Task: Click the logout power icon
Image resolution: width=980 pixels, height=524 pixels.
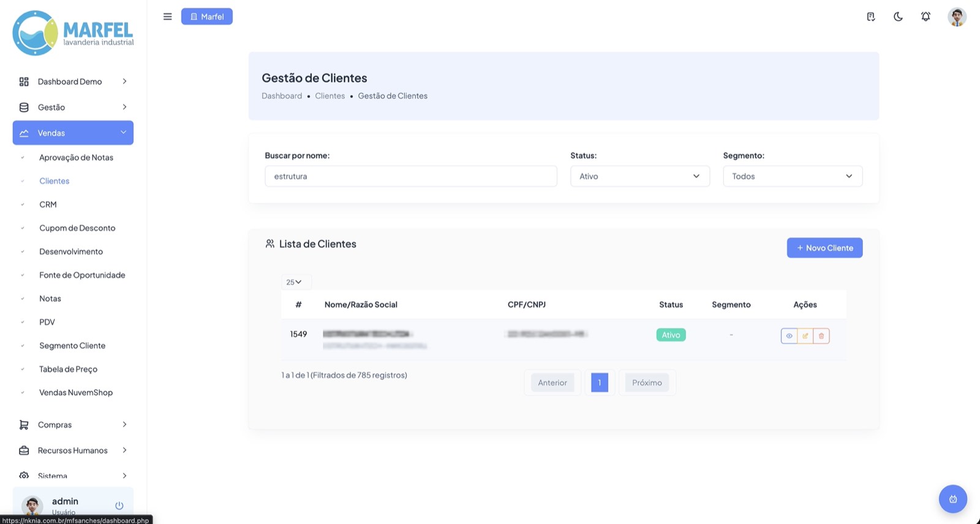Action: [119, 506]
